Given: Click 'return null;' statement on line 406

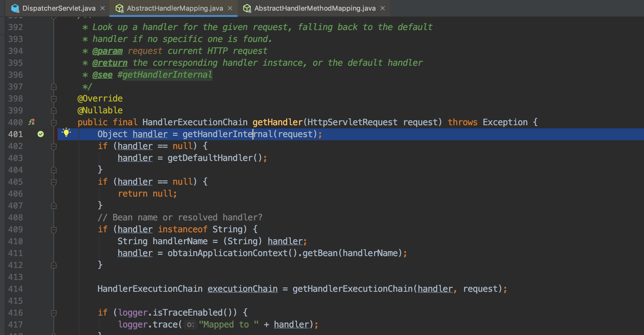Looking at the screenshot, I should tap(147, 193).
